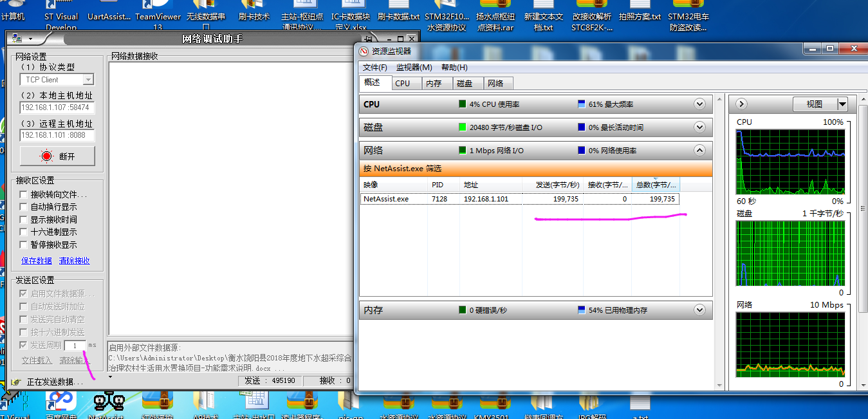Open ST Visual Develop desktop shortcut
This screenshot has width=868, height=419.
(x=61, y=15)
